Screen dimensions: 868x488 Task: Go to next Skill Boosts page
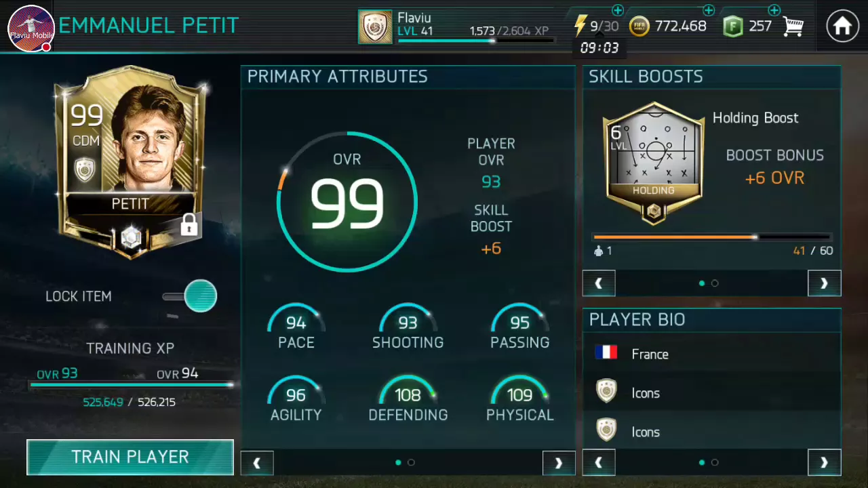click(x=824, y=283)
